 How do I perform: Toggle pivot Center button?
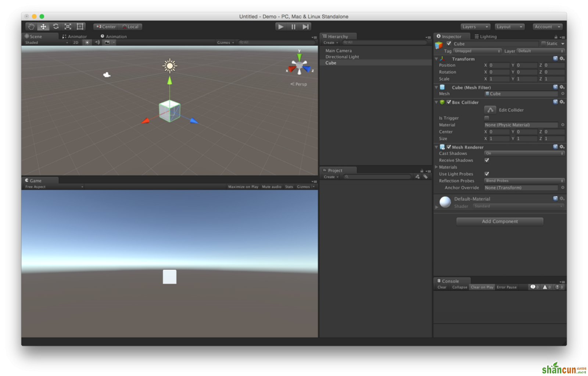106,26
